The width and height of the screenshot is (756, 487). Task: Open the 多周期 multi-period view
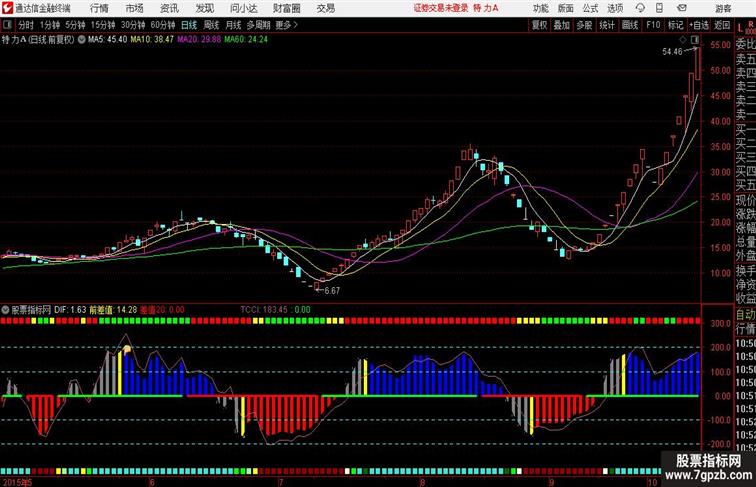pyautogui.click(x=258, y=25)
